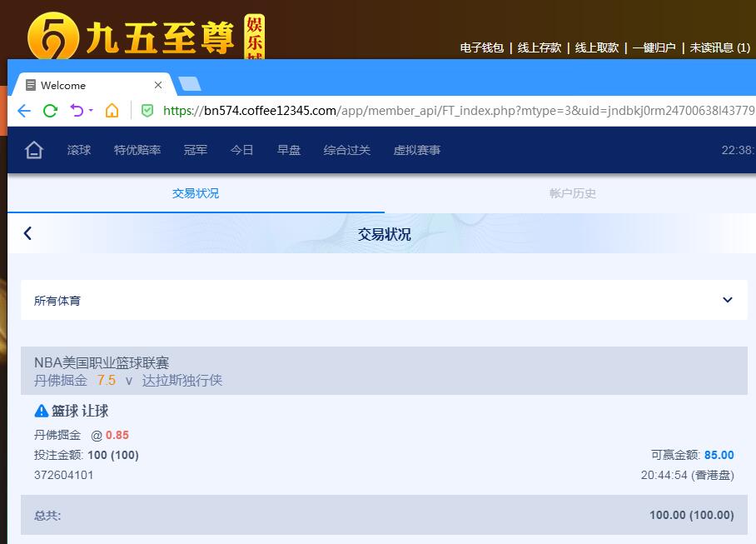The image size is (756, 544).
Task: Open the 综合过关 menu item
Action: (x=346, y=150)
